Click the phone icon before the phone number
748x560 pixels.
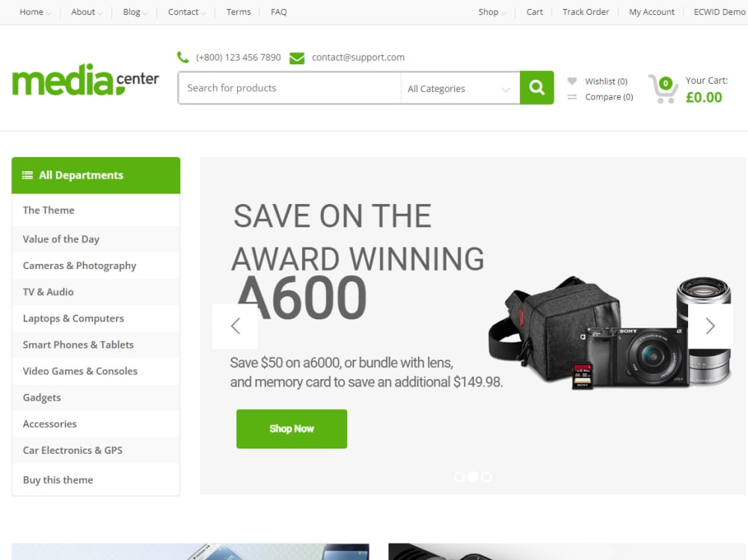point(183,57)
